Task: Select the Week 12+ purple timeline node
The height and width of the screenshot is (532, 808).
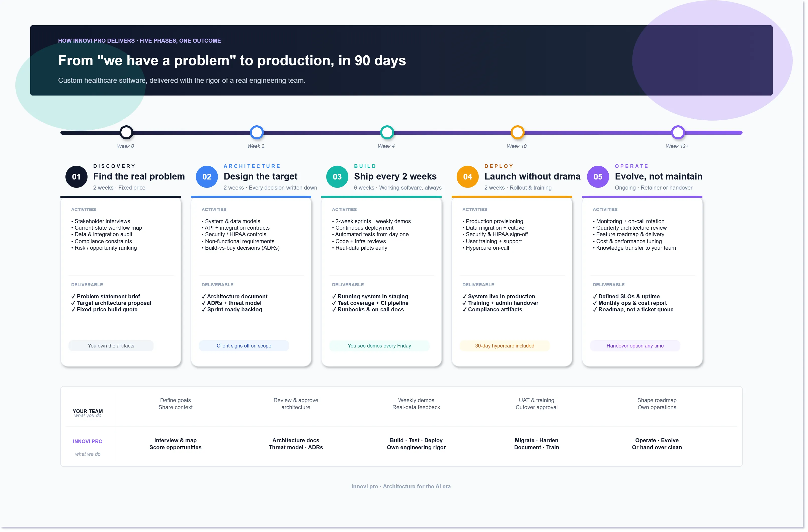Action: click(678, 132)
